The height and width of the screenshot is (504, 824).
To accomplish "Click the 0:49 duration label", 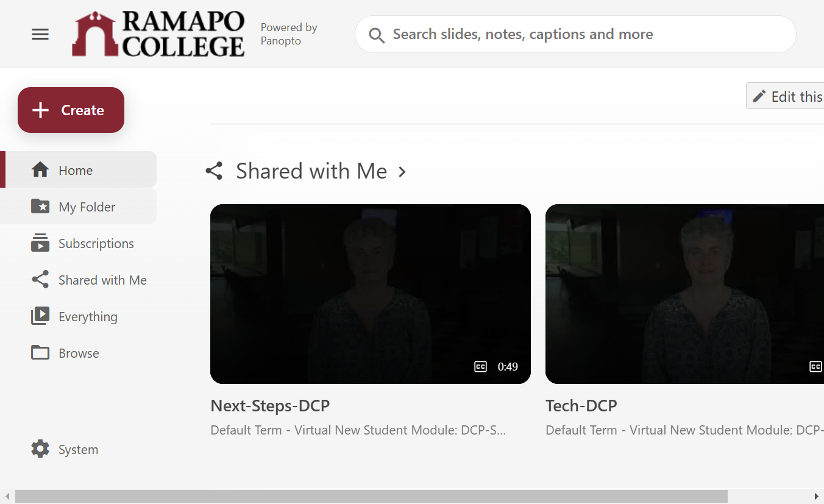I will [x=508, y=366].
